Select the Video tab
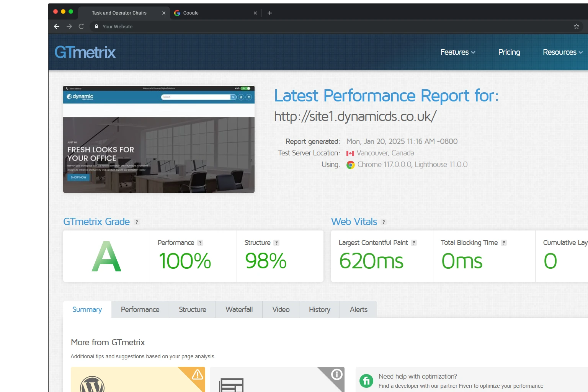This screenshot has width=588, height=392. [281, 310]
